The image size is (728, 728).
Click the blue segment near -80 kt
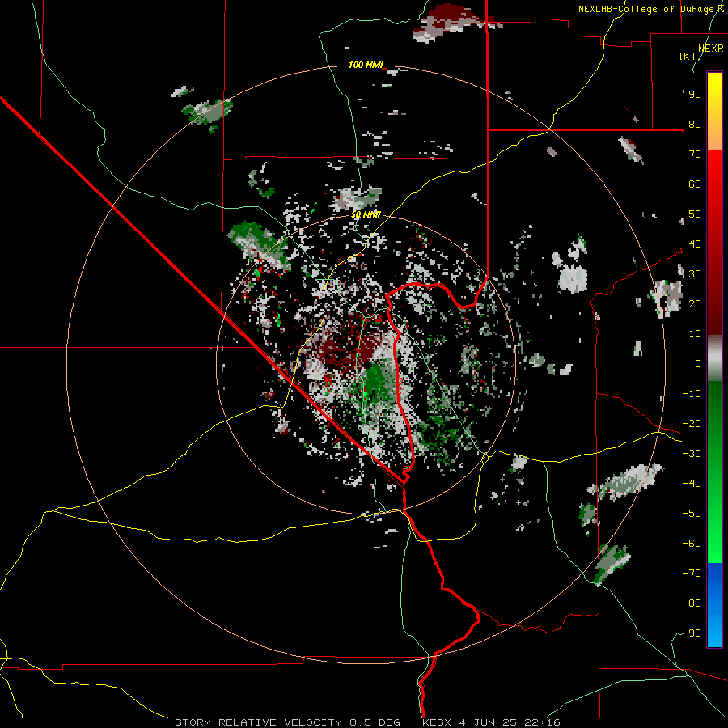714,603
